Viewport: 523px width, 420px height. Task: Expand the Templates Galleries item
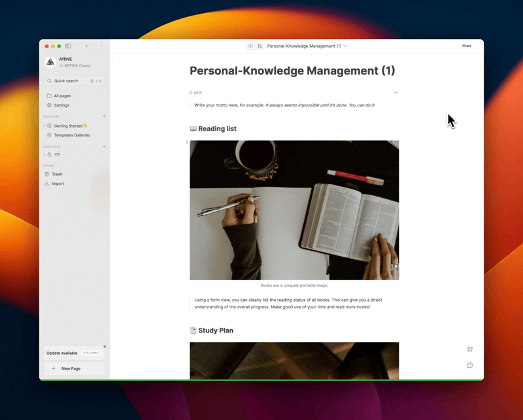click(44, 135)
